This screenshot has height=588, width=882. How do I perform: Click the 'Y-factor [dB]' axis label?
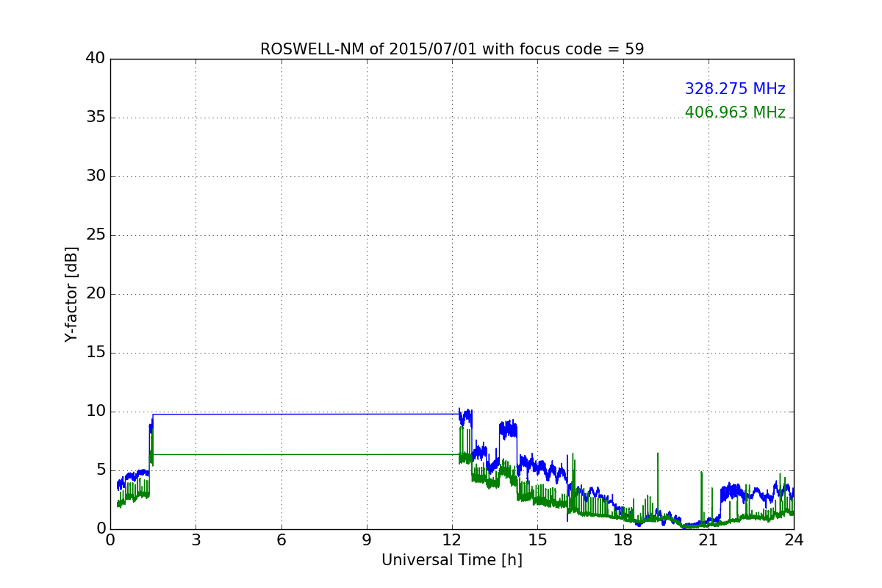pyautogui.click(x=71, y=294)
